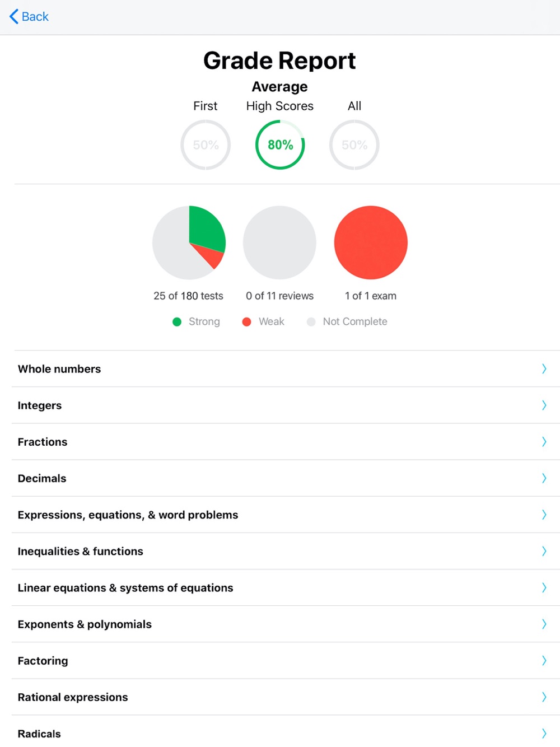The image size is (560, 747).
Task: Open Inequalities & functions topic
Action: click(x=286, y=551)
